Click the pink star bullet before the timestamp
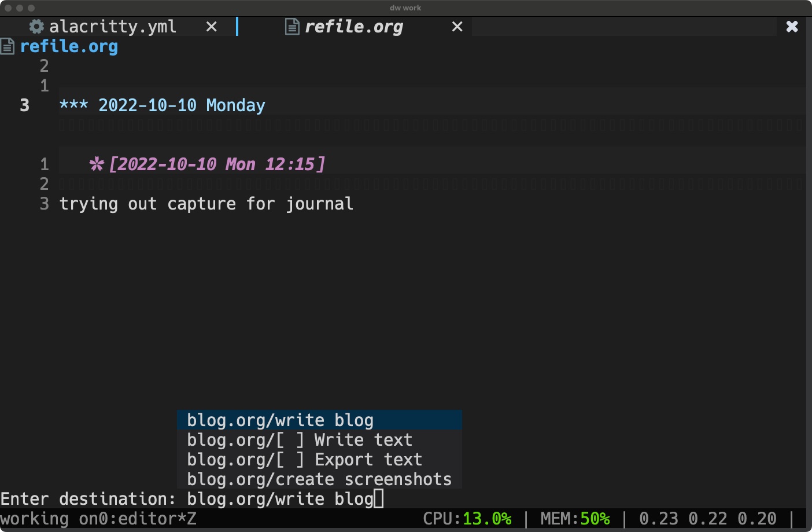Image resolution: width=812 pixels, height=532 pixels. [96, 164]
